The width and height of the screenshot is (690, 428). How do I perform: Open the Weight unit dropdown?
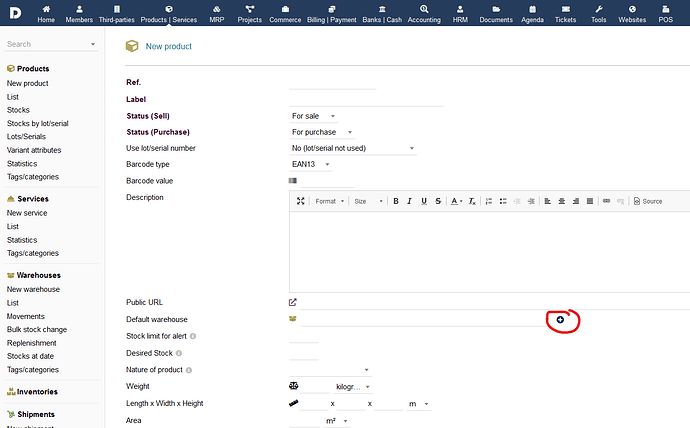click(353, 387)
